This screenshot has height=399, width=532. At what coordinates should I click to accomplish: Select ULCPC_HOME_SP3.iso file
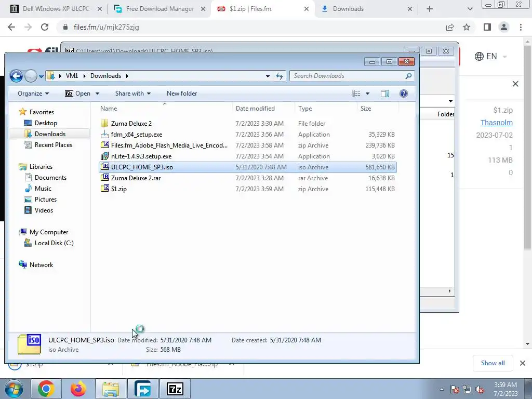(248, 167)
